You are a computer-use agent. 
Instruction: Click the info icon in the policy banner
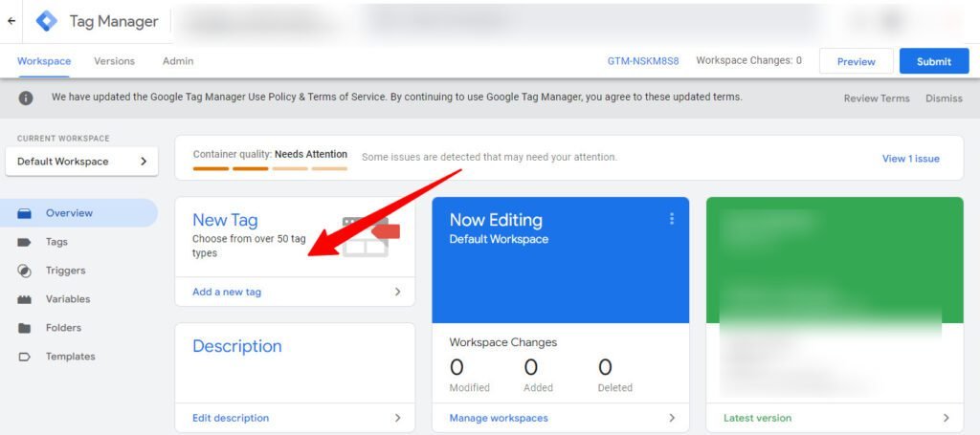[x=26, y=98]
